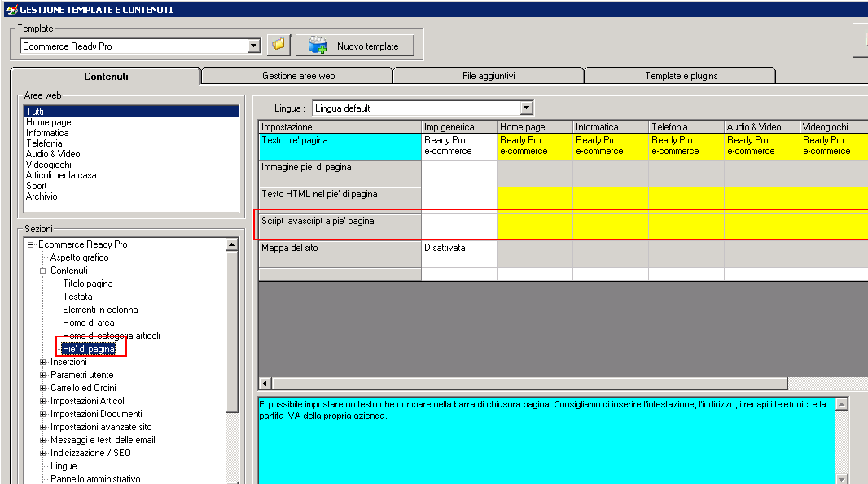Select Titolo pagina tree item
868x484 pixels.
87,283
